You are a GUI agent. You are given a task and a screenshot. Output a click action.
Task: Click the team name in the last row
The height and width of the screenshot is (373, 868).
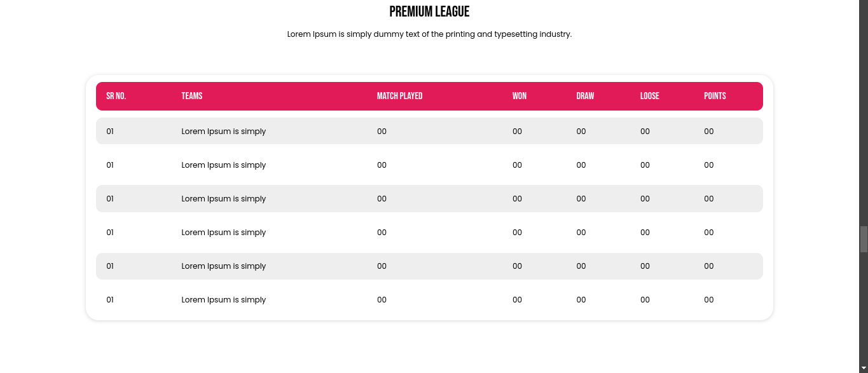click(223, 300)
